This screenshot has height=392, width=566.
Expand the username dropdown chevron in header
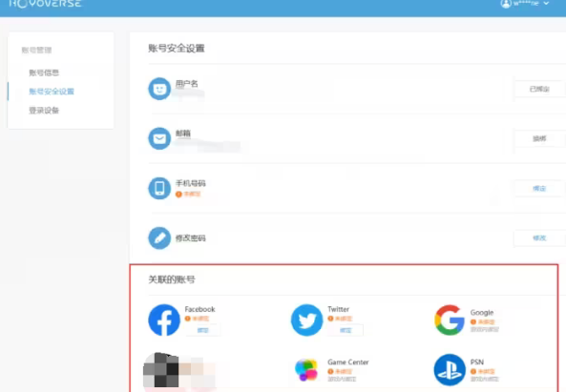[546, 3]
